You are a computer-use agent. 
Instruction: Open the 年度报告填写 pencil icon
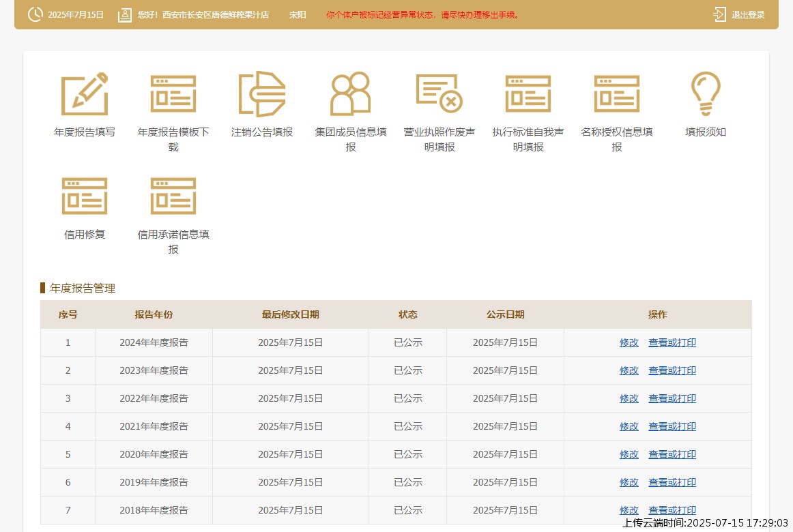(85, 94)
